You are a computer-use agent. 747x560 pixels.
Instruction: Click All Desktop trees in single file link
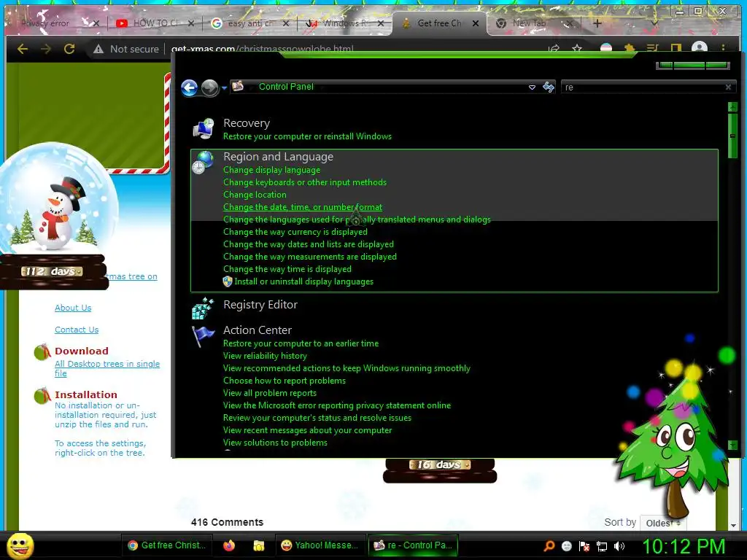(107, 368)
